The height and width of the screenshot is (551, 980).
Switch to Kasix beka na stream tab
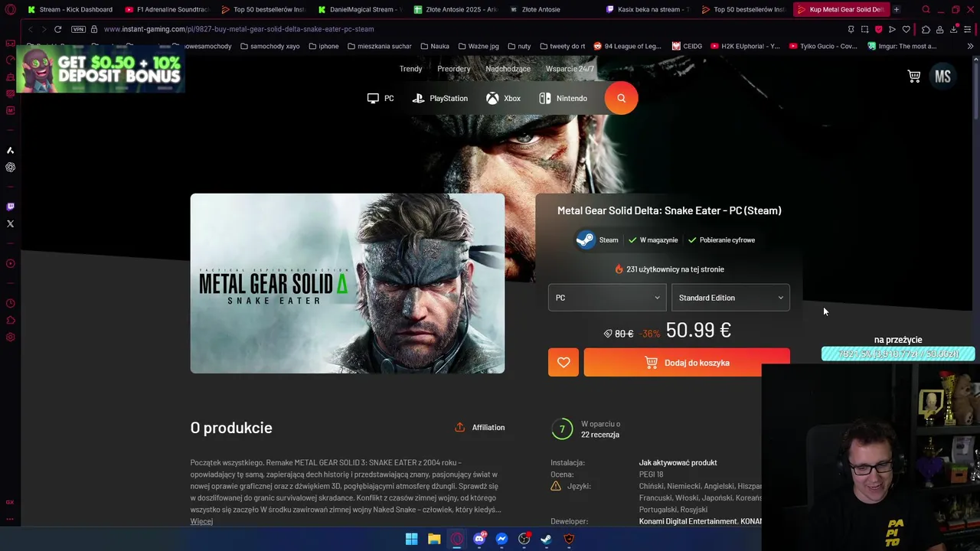coord(649,9)
